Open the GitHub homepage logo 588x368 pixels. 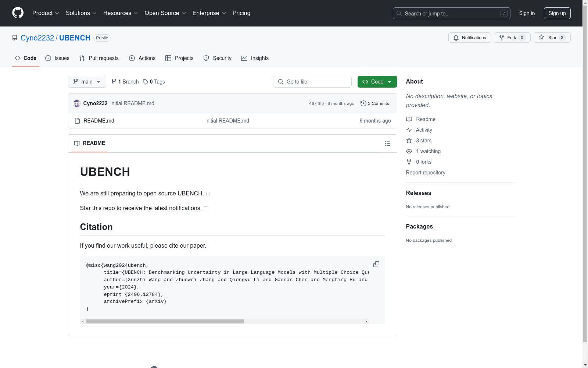tap(18, 13)
